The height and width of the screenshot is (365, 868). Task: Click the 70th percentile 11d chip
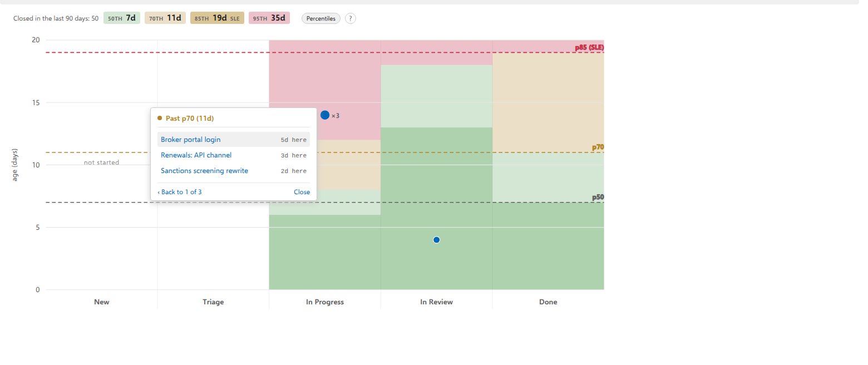165,18
